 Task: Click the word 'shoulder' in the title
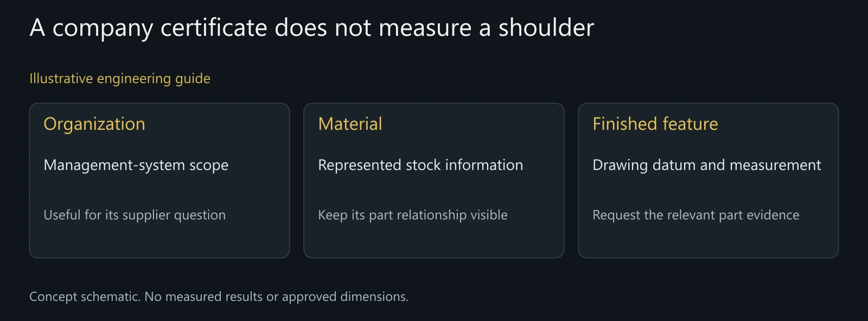tap(546, 28)
